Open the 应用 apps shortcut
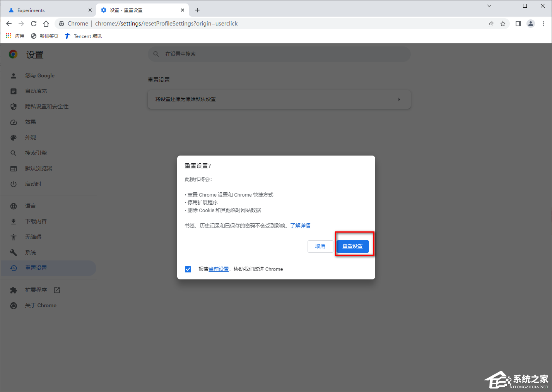The image size is (552, 392). coord(15,36)
